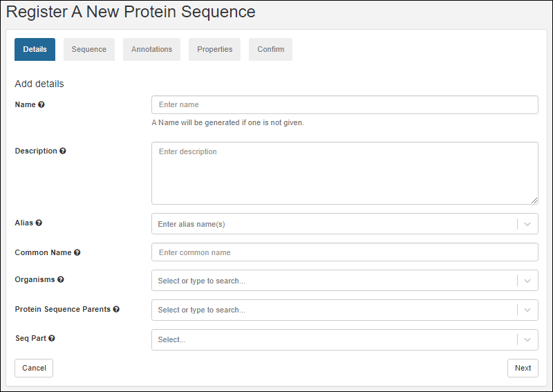The height and width of the screenshot is (392, 553).
Task: Click the Organisms help icon
Action: (61, 280)
